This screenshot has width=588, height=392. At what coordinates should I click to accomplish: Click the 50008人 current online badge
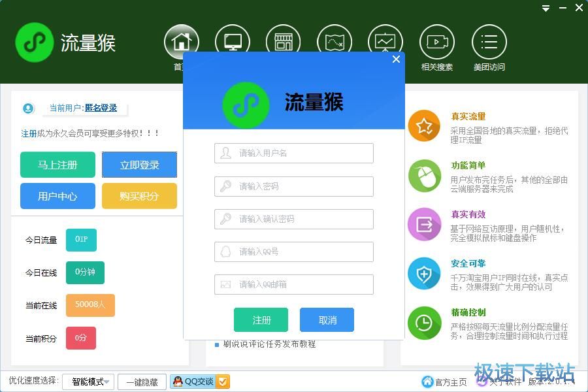[90, 305]
